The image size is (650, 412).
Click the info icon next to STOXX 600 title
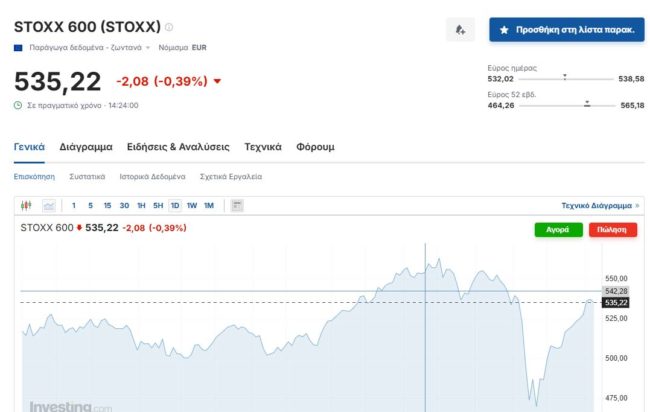[x=169, y=27]
